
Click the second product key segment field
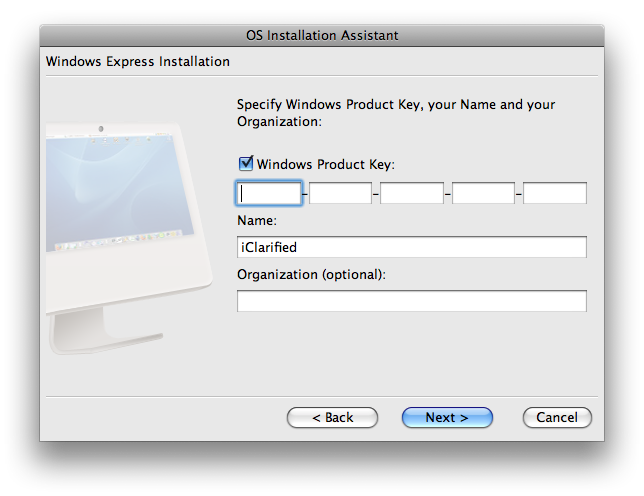pos(340,193)
